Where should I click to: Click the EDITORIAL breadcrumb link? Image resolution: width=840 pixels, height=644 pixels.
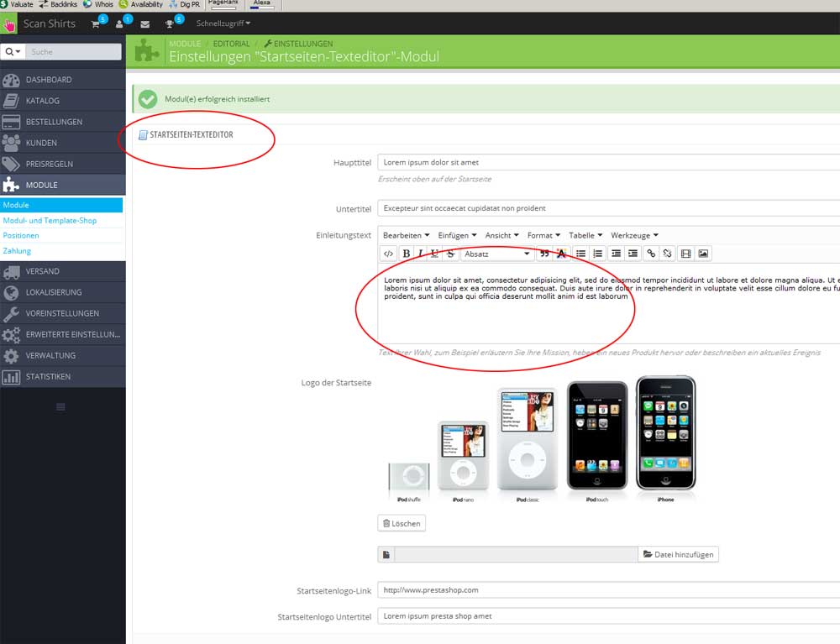click(x=232, y=44)
